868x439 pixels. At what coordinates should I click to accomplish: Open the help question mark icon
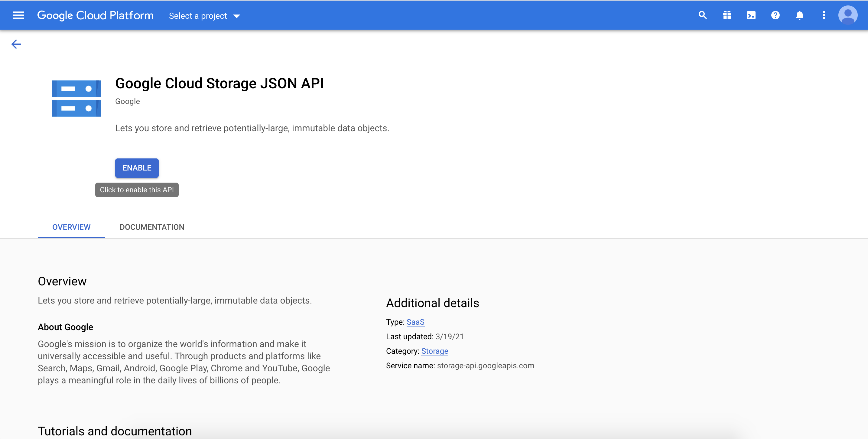pyautogui.click(x=775, y=15)
